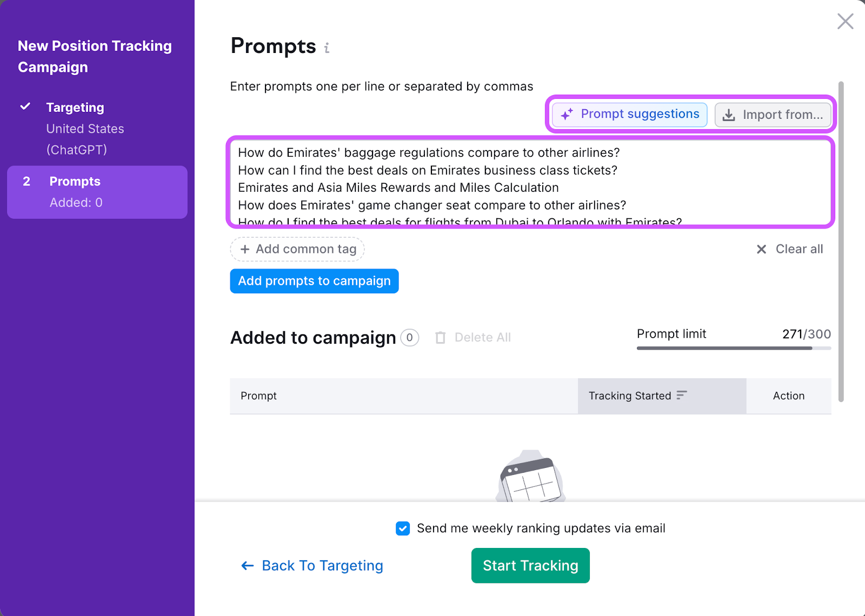Click the back arrow icon before Back To Targeting

pyautogui.click(x=248, y=566)
